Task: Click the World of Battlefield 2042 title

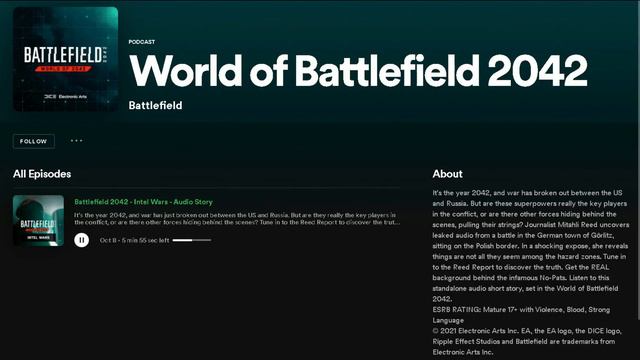Action: (358, 70)
